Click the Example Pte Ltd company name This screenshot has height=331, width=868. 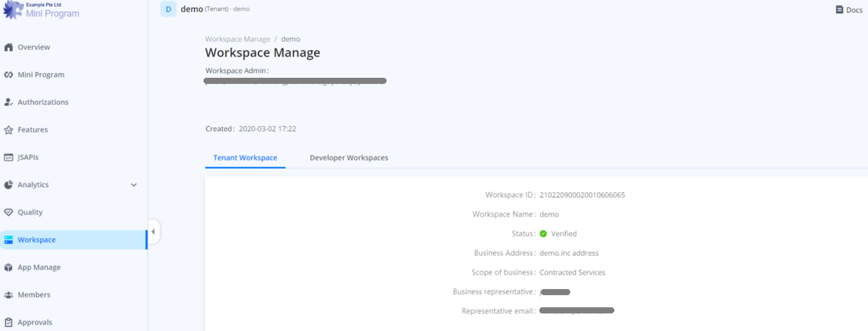(44, 4)
